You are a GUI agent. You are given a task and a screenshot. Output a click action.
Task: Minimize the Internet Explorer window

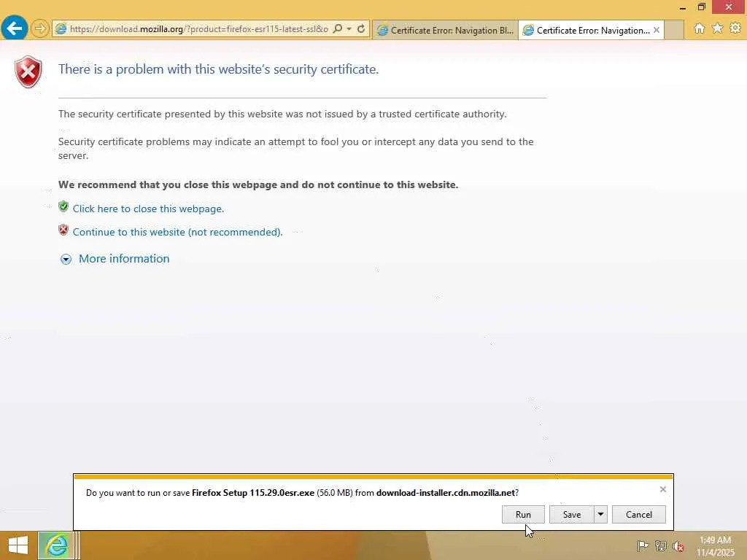pos(683,7)
